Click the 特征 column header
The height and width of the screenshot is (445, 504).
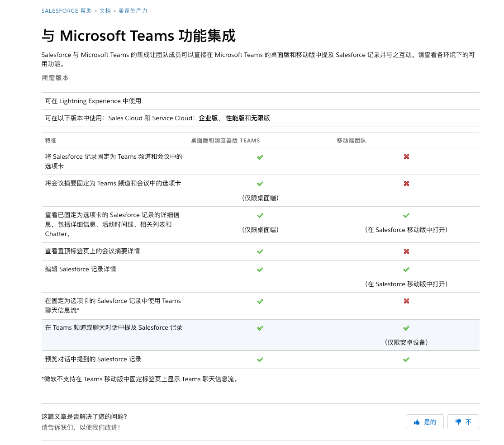coord(51,140)
